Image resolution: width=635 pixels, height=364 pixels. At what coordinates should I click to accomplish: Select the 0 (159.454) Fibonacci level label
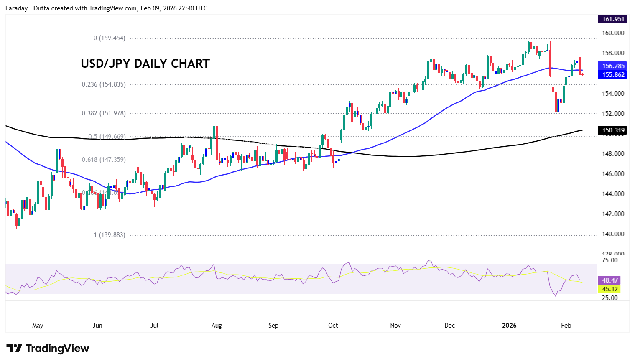pos(109,38)
